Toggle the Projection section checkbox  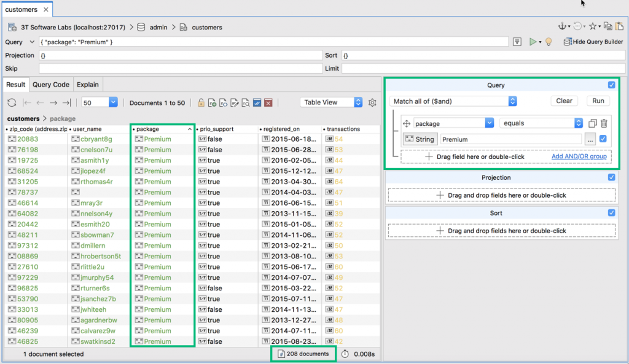[x=611, y=177]
